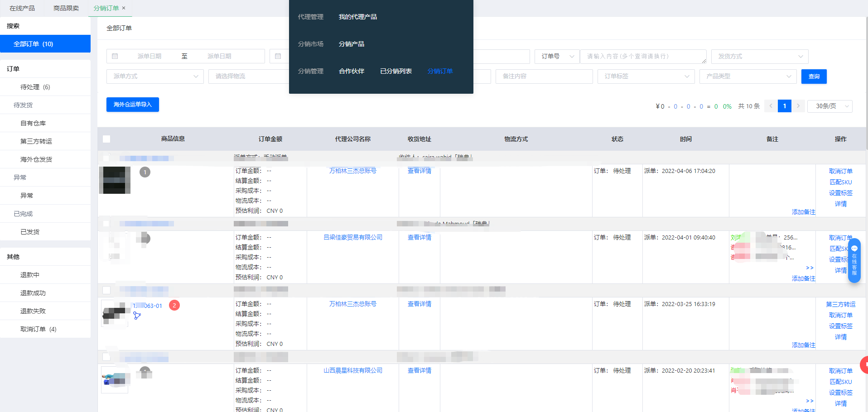Viewport: 868px width, 412px height.
Task: Click 取消订单 link in first order row
Action: pyautogui.click(x=841, y=171)
